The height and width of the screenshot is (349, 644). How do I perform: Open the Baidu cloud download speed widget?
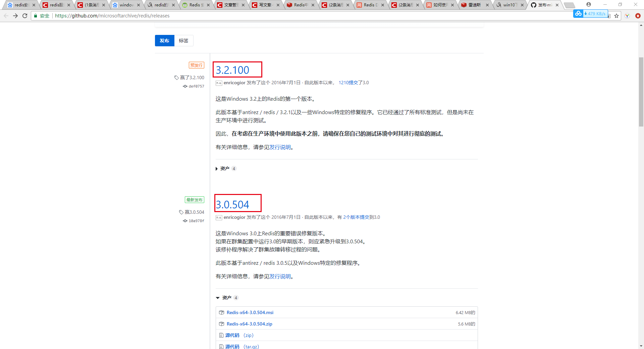click(590, 14)
